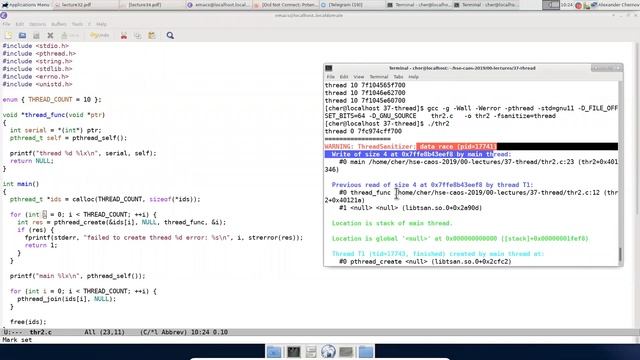Switch to emacs@localhost taskbar window

[218, 5]
